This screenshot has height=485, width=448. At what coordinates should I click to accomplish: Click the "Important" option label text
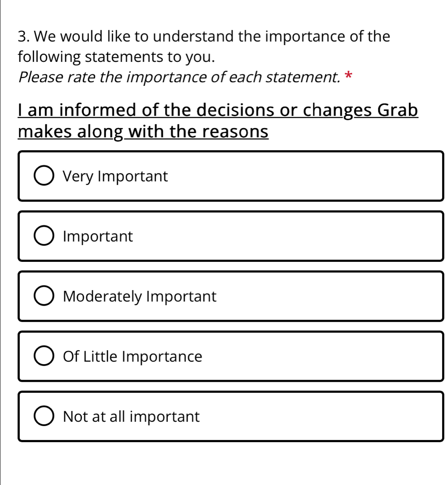98,236
